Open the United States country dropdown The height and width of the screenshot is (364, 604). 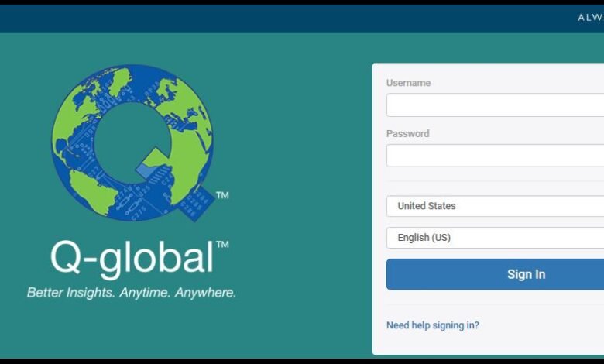[496, 206]
